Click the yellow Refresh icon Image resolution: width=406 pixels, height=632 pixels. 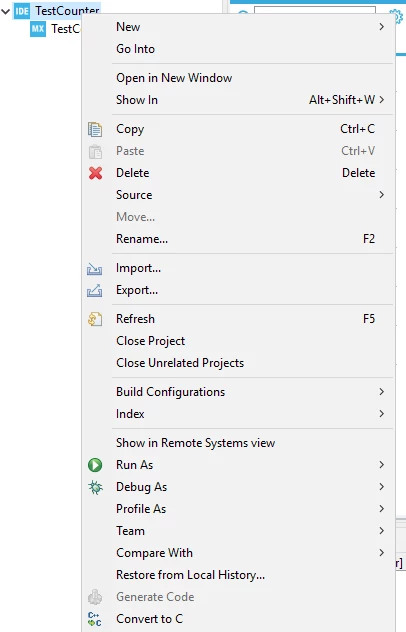pos(95,319)
